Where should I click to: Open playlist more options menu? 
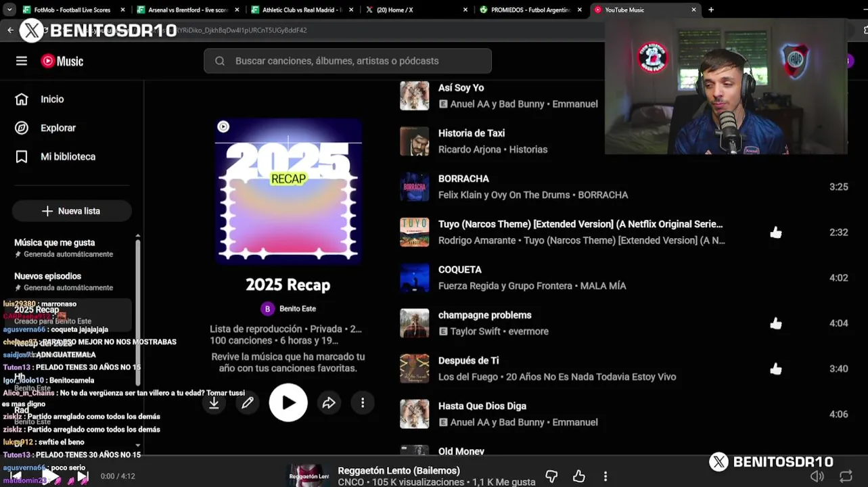[x=363, y=403]
